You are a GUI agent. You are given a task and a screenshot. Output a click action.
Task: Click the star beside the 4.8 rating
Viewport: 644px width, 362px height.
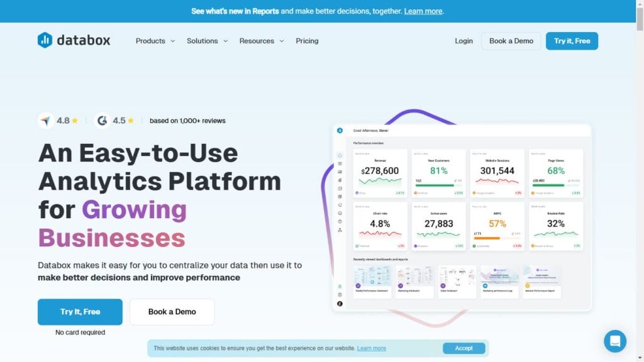[x=75, y=120]
